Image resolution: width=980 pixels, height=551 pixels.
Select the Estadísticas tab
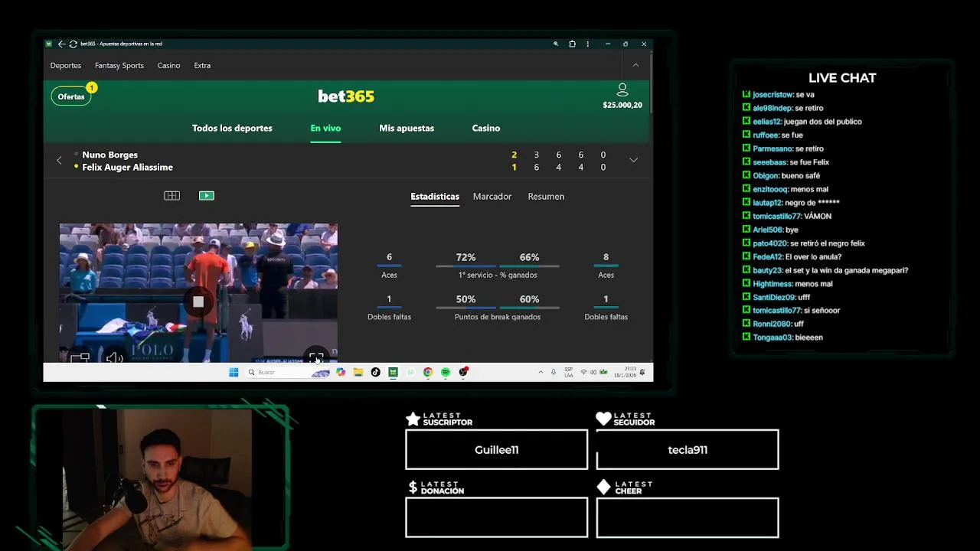(x=435, y=197)
